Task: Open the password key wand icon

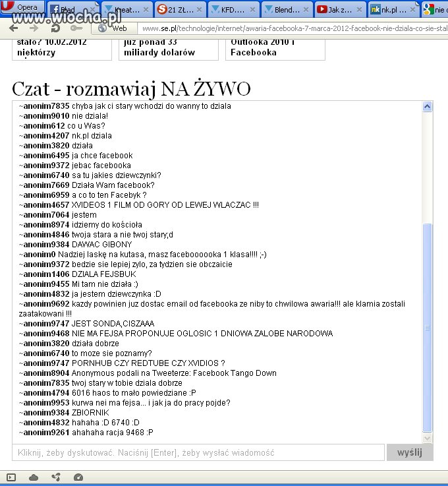Action: point(76,28)
